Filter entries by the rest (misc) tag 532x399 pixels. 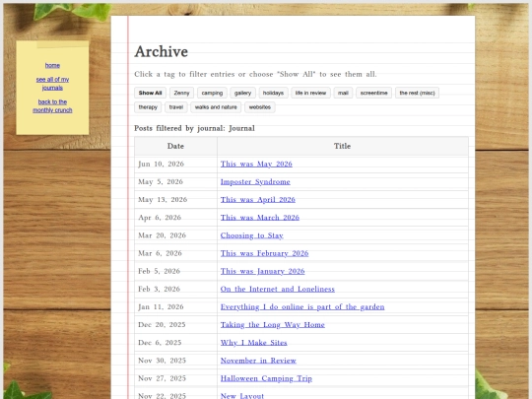[417, 93]
